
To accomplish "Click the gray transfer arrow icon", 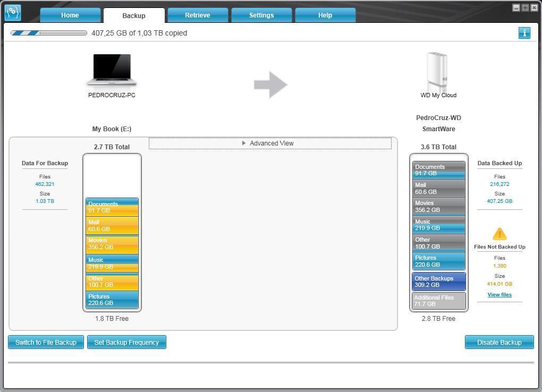I will 270,84.
